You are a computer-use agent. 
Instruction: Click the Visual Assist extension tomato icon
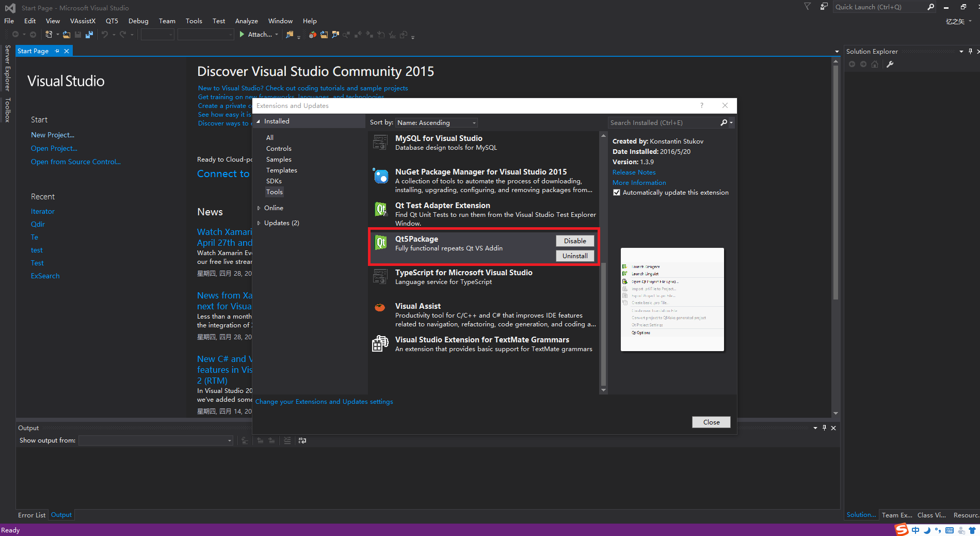click(x=380, y=307)
